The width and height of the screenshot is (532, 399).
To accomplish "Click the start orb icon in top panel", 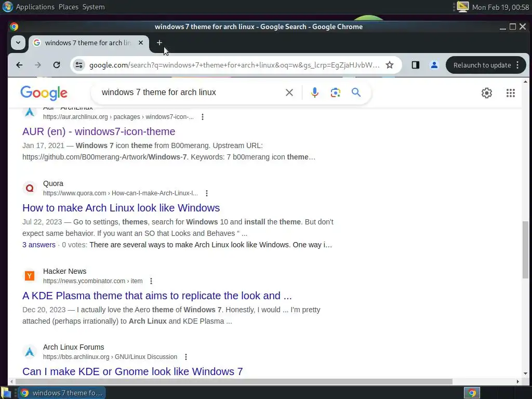I will pyautogui.click(x=7, y=7).
